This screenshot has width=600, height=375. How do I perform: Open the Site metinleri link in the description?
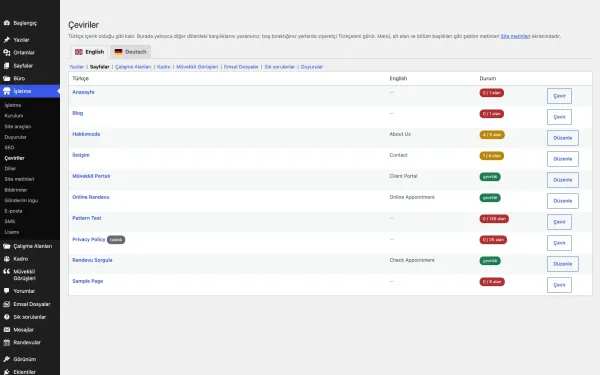tap(515, 36)
